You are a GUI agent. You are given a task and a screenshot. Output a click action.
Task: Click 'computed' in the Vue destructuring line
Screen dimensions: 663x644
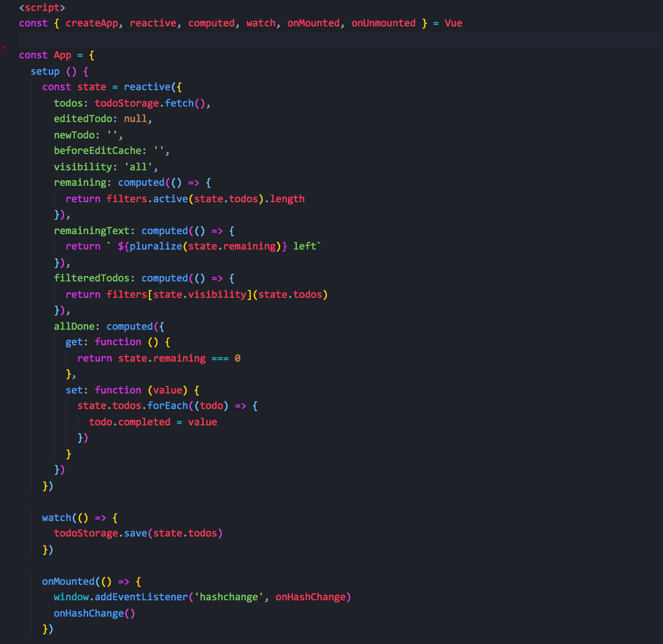[211, 23]
